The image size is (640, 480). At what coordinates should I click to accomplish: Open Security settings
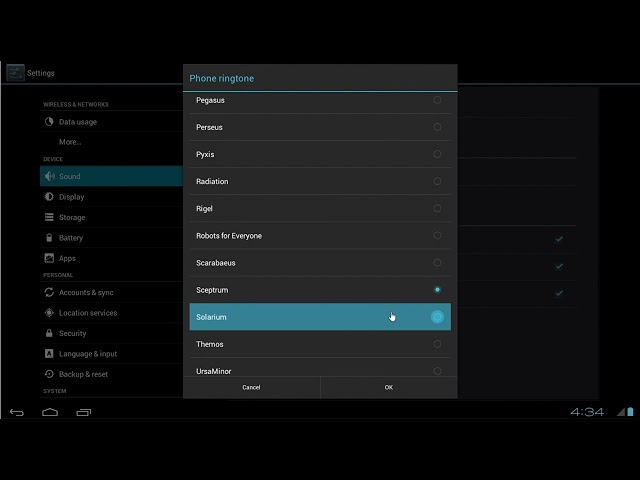111,333
